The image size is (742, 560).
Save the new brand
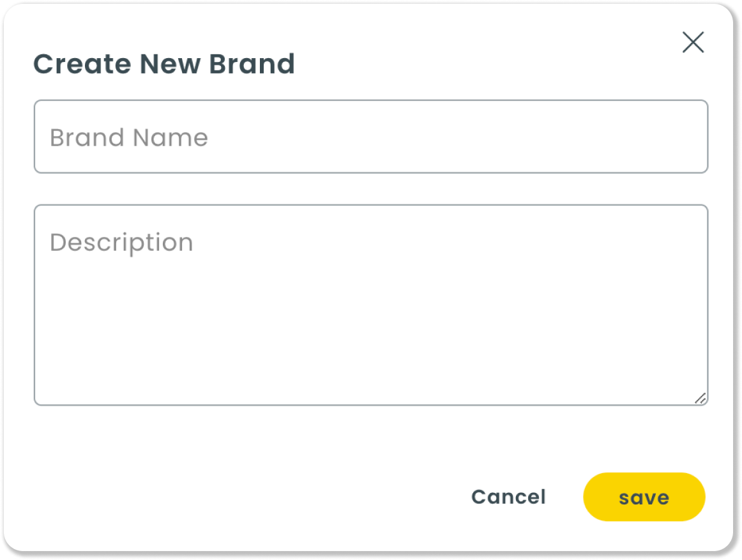pyautogui.click(x=644, y=497)
